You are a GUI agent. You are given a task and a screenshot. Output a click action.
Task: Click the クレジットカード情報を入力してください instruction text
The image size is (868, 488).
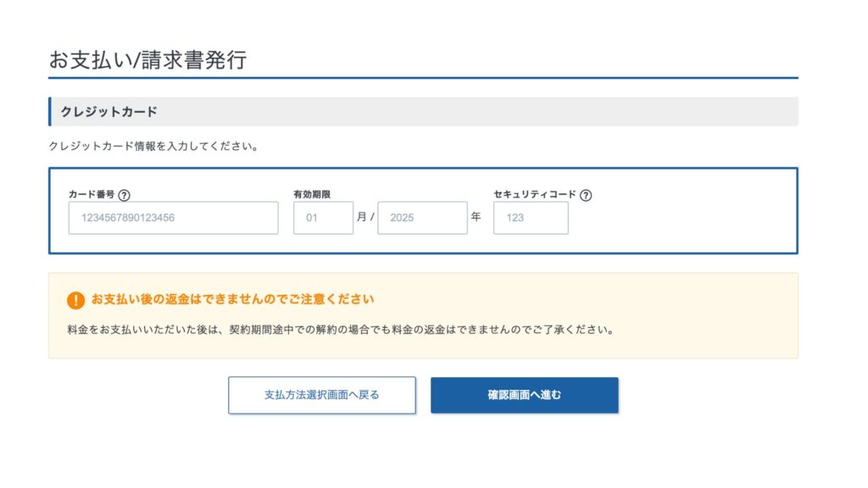[153, 147]
